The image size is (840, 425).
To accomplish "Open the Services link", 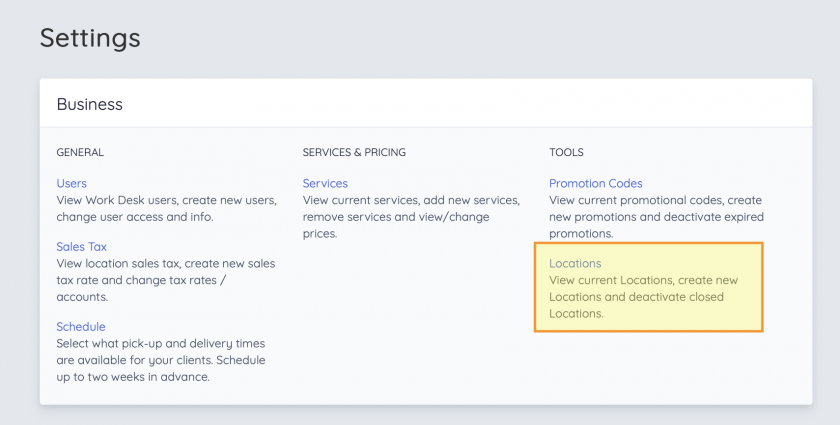I will tap(325, 183).
